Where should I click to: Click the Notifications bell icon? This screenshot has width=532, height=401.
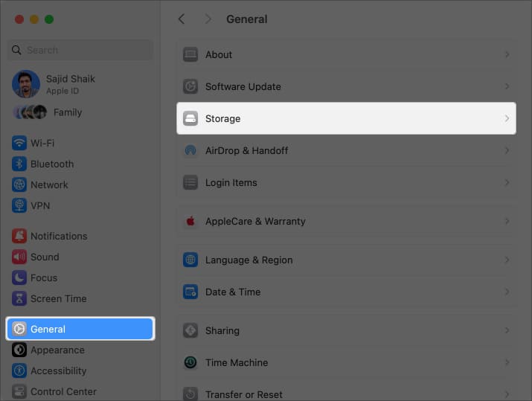pyautogui.click(x=19, y=236)
